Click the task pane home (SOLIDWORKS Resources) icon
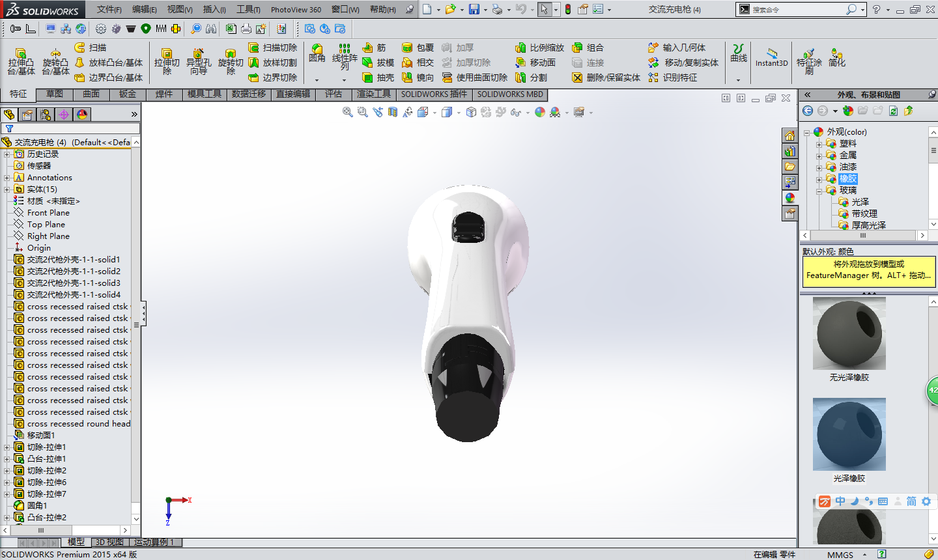The height and width of the screenshot is (560, 938). (x=789, y=135)
